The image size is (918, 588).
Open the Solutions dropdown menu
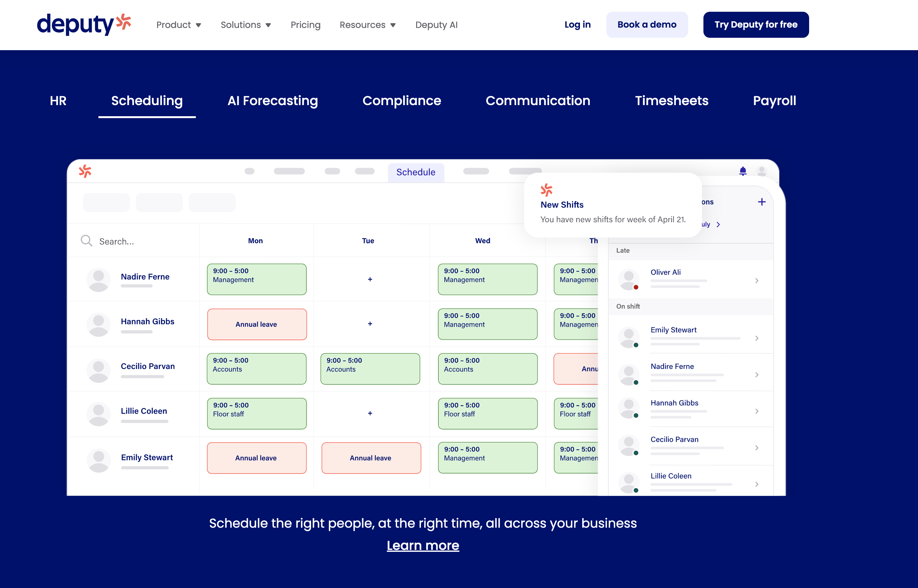pyautogui.click(x=246, y=25)
